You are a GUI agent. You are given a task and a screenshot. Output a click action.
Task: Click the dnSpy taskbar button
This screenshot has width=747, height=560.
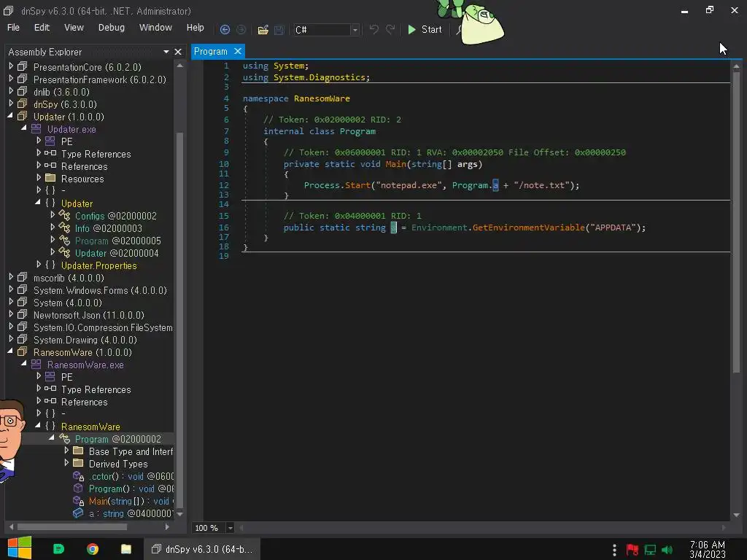coord(202,549)
